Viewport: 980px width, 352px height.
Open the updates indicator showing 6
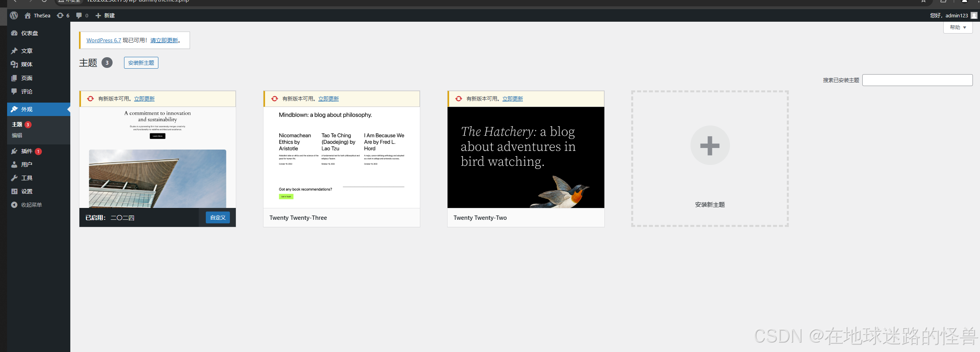pos(63,15)
